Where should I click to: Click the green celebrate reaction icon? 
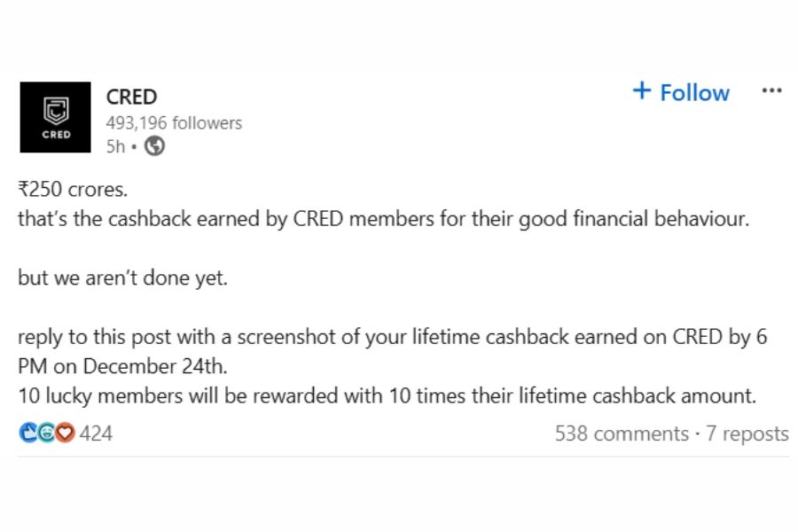46,434
